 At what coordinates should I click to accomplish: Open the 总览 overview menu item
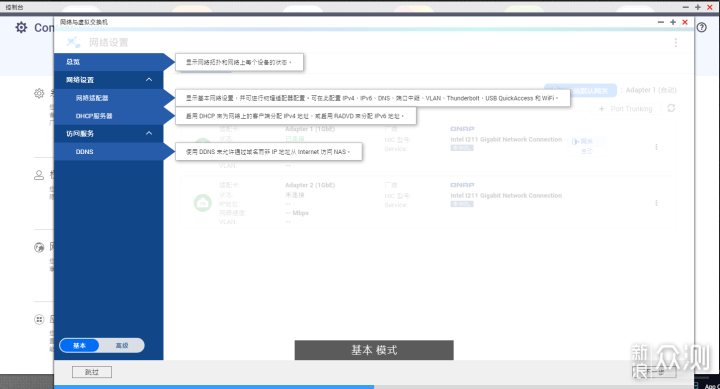click(108, 62)
